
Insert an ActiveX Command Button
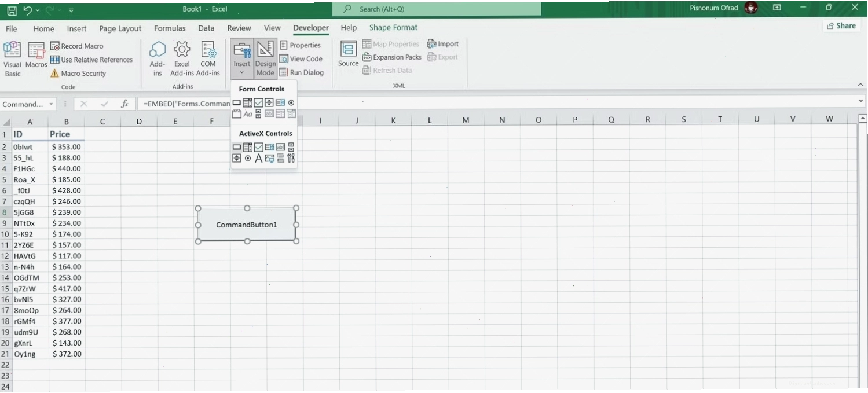[237, 147]
